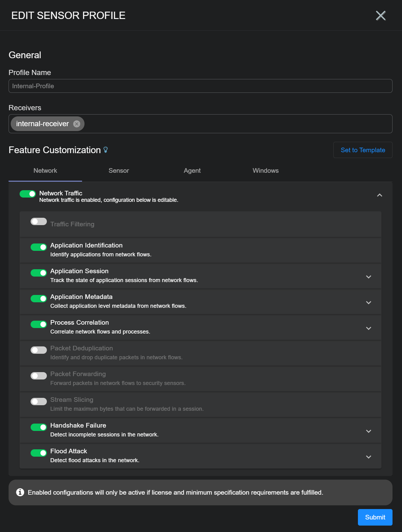Expand Handshake Failure configuration

click(368, 431)
